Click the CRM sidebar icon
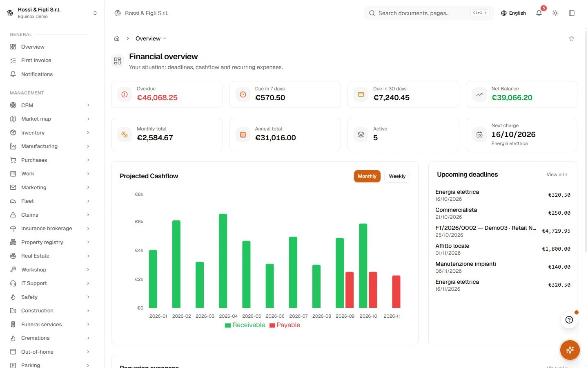Screen dimensions: 588x368 pos(13,105)
